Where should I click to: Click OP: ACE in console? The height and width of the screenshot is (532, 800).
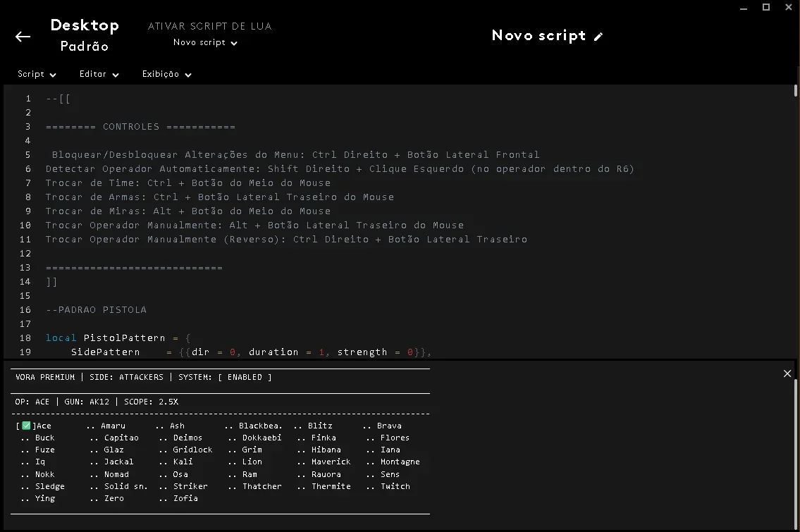click(32, 402)
